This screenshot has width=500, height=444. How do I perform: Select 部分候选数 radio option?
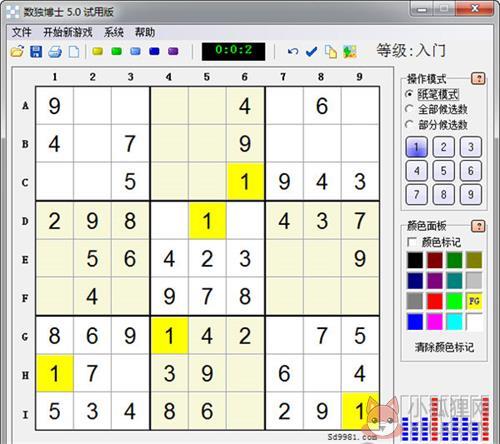point(436,125)
